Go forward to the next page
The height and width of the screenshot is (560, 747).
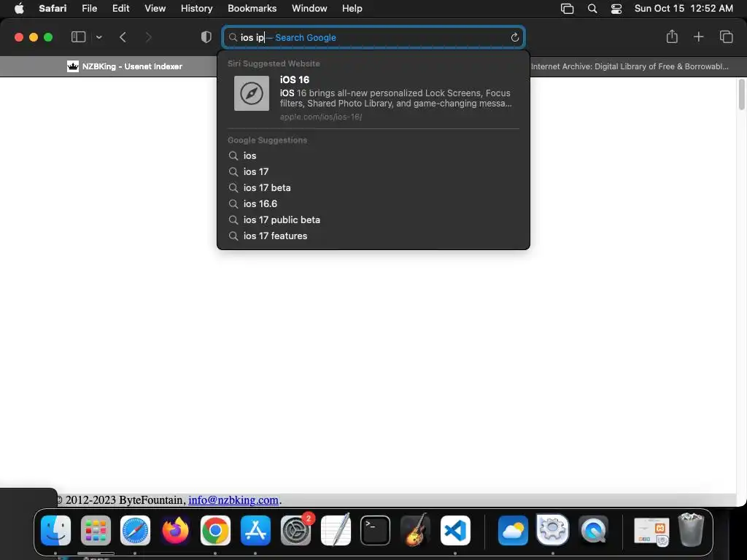click(x=148, y=37)
